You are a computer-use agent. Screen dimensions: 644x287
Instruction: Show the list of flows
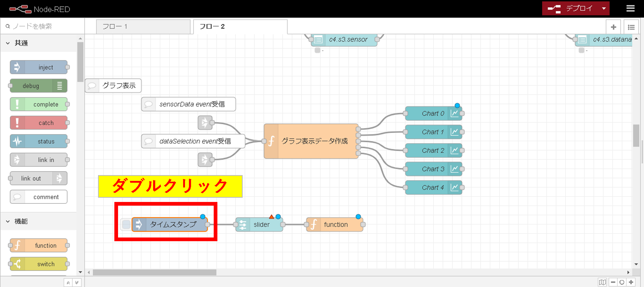[631, 27]
